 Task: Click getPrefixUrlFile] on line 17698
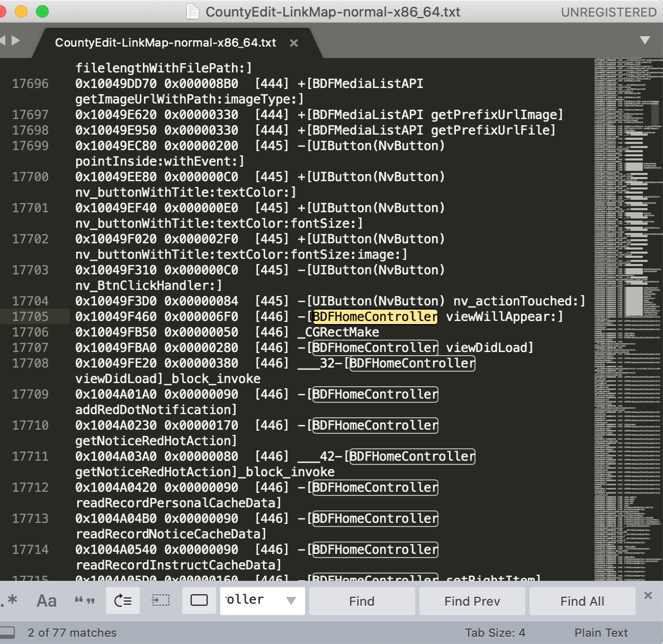(493, 130)
